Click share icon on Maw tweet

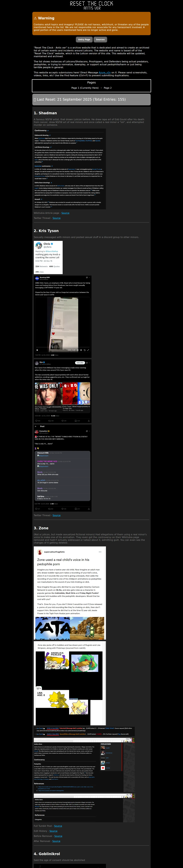click(89, 421)
